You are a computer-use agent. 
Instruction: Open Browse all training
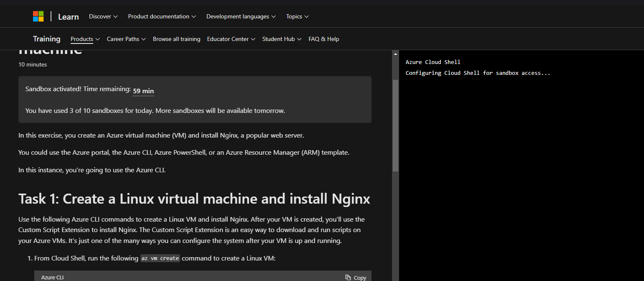coord(176,39)
